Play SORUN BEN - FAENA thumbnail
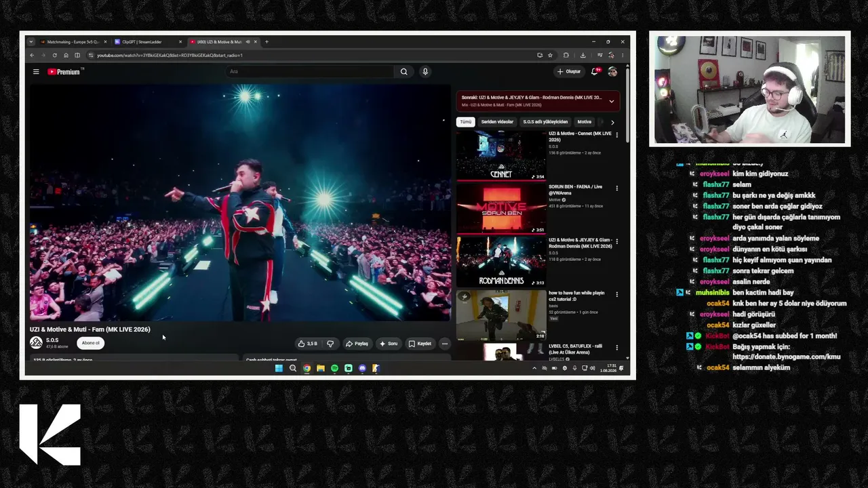 click(x=501, y=208)
